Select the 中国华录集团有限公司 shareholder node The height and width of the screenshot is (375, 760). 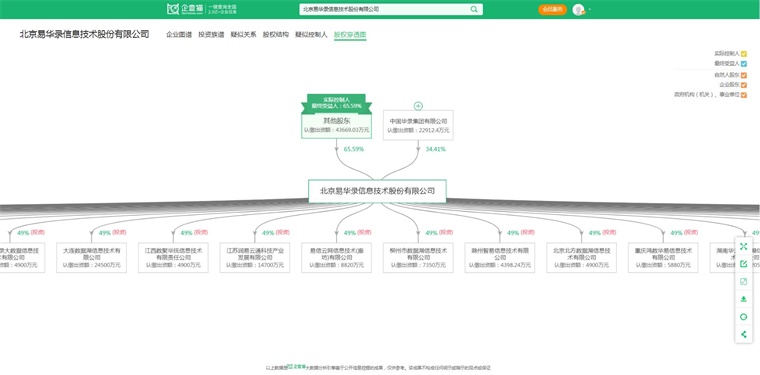point(418,125)
